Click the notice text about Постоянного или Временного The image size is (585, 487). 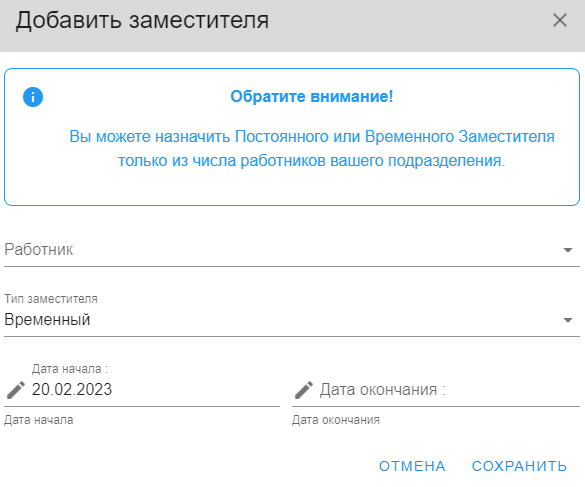(312, 137)
